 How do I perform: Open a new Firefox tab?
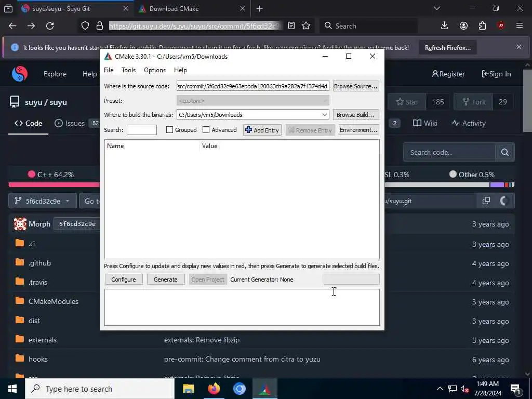(260, 9)
